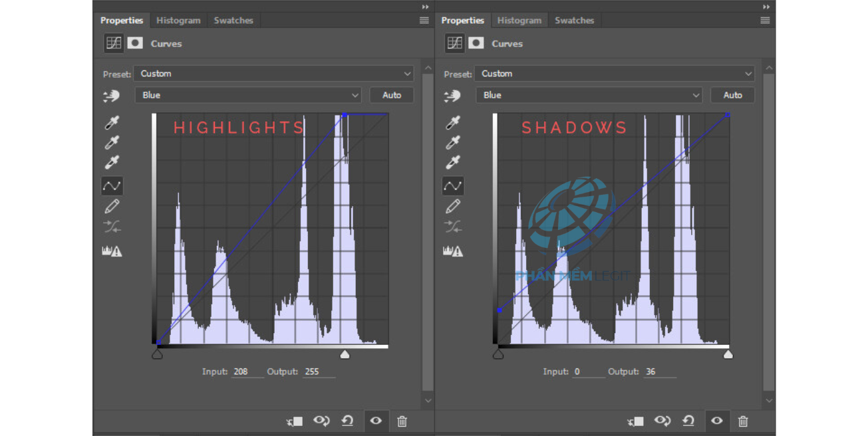Delete the adjustment layer in the Shadows panel
The height and width of the screenshot is (436, 868).
(743, 421)
